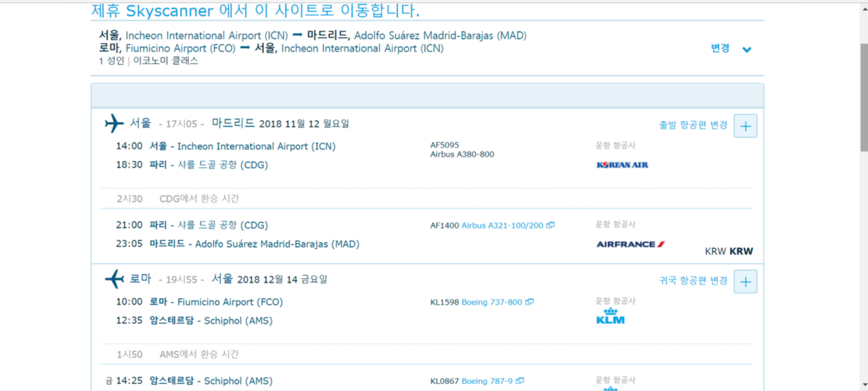The image size is (868, 391).
Task: Click the 18:30 파리 샤를 드골 arrival row
Action: point(192,165)
